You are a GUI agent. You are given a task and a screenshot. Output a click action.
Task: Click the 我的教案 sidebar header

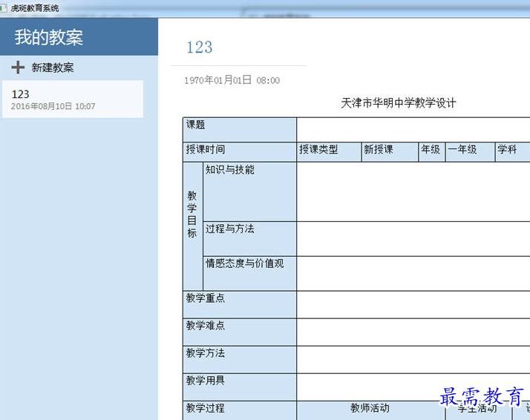[79, 37]
